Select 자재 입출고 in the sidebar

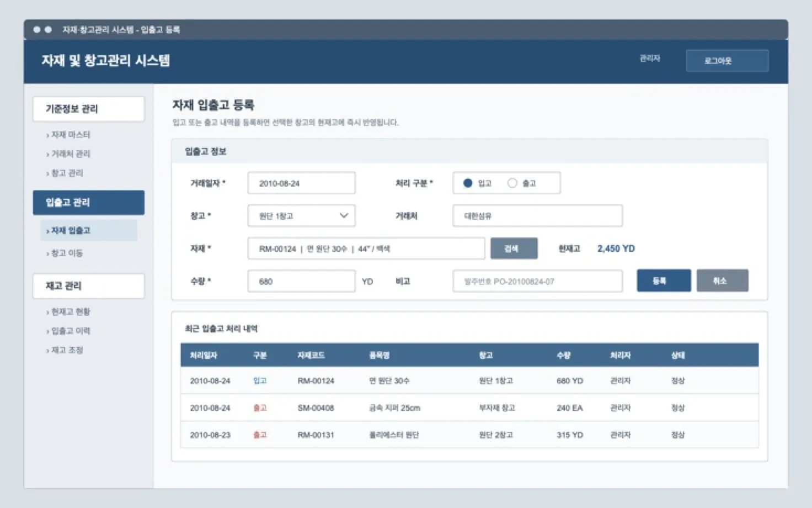coord(89,230)
